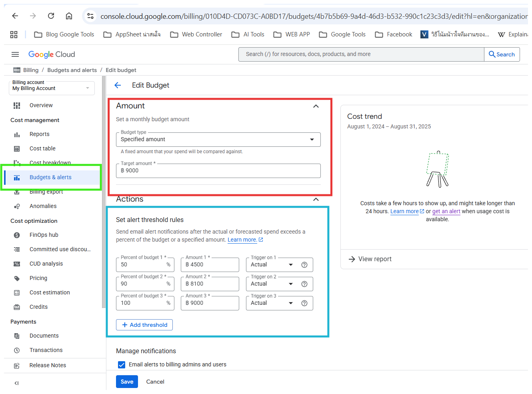
Task: Open the Blog Google Tools bookmark folder
Action: (x=64, y=34)
